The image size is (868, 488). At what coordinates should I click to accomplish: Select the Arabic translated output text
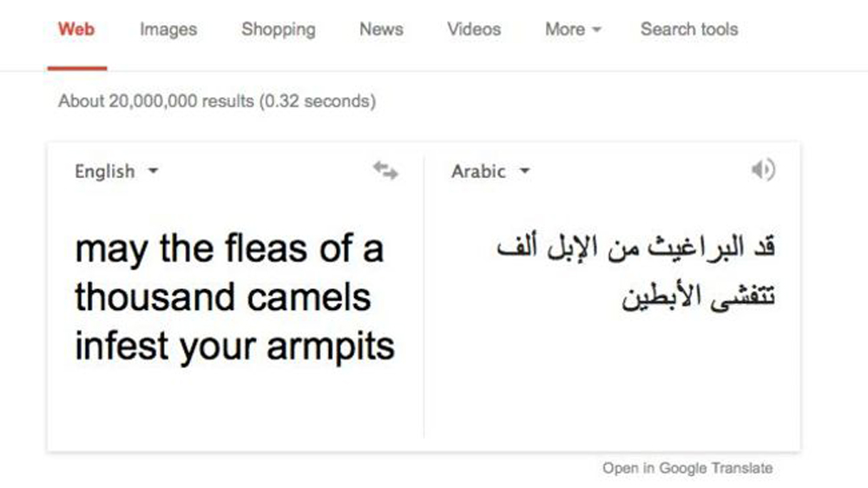click(x=635, y=272)
